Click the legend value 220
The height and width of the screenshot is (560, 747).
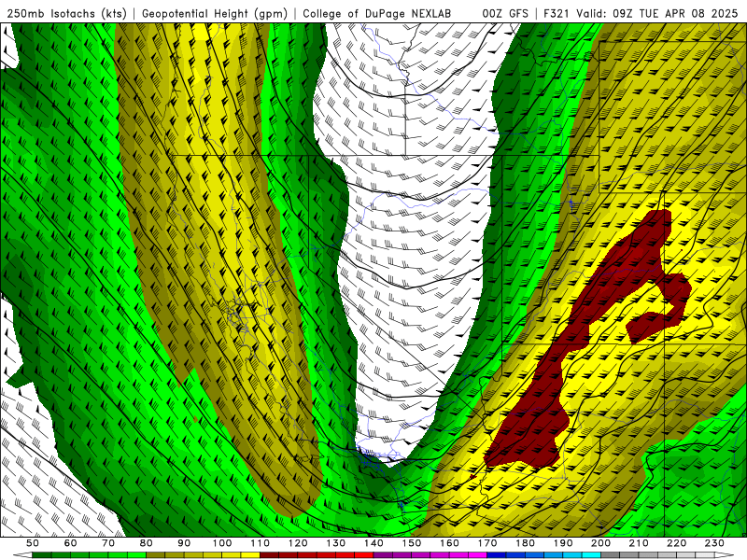(x=676, y=543)
